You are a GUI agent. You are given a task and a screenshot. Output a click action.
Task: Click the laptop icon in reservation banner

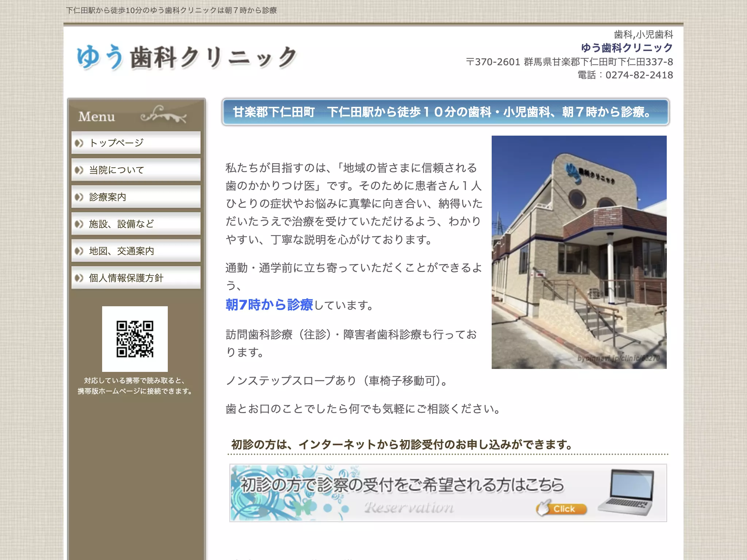click(626, 492)
